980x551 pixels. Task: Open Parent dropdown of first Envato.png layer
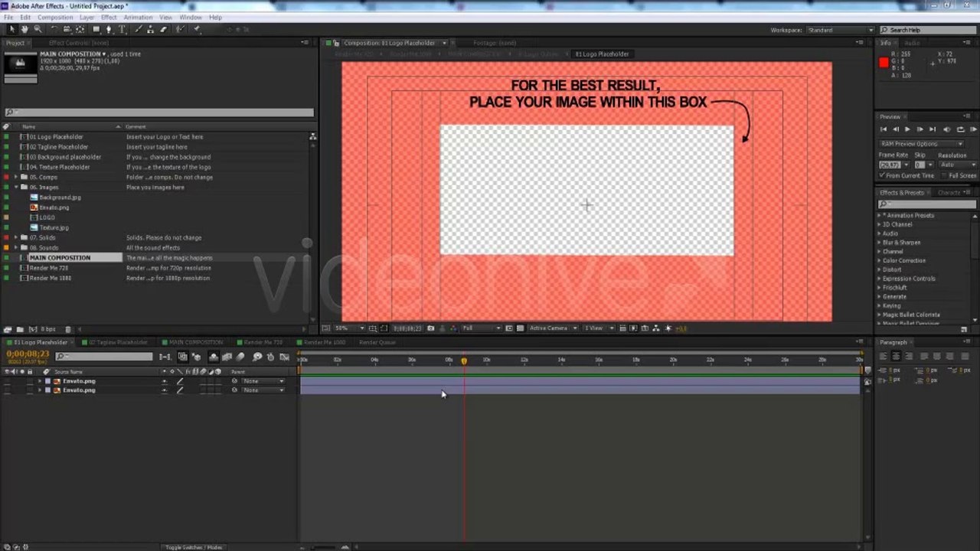(263, 381)
